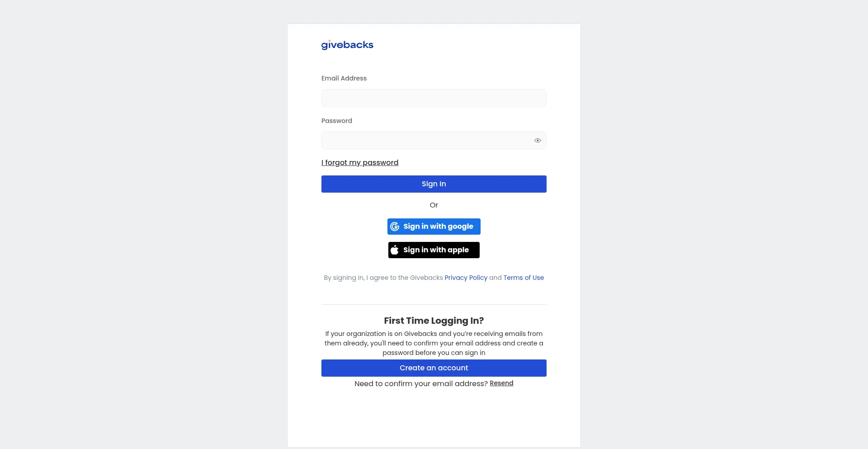Choose "Sign in with google" text button
Screen dimensions: 868x449
(438, 227)
